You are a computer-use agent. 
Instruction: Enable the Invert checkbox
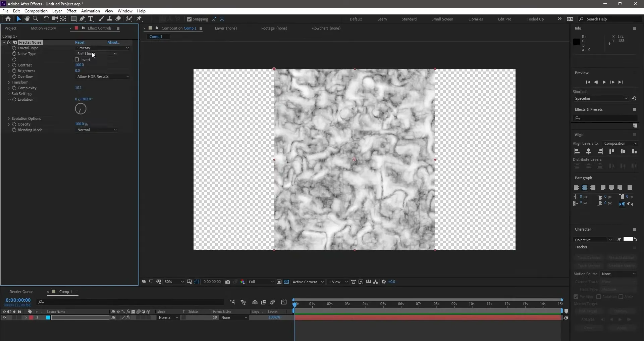(77, 60)
